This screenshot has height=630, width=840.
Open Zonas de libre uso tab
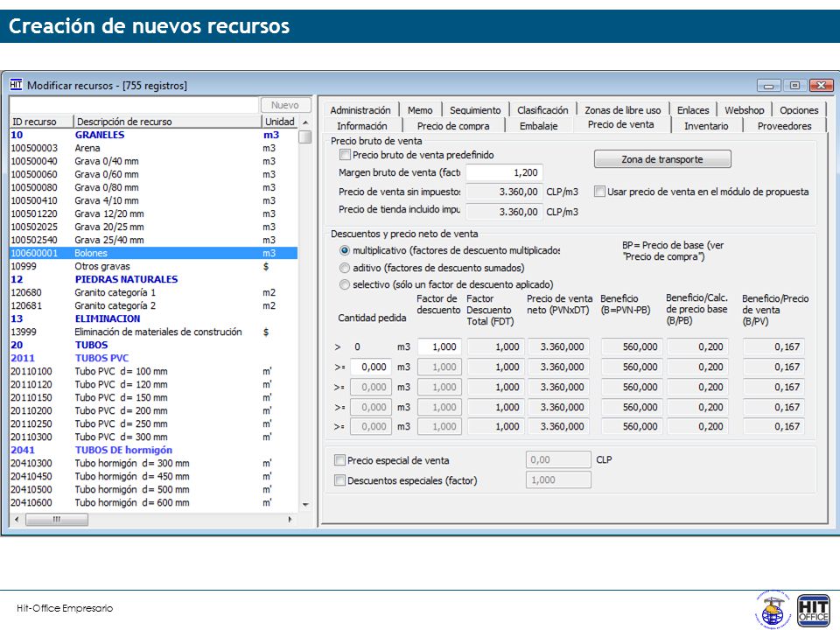(x=622, y=110)
